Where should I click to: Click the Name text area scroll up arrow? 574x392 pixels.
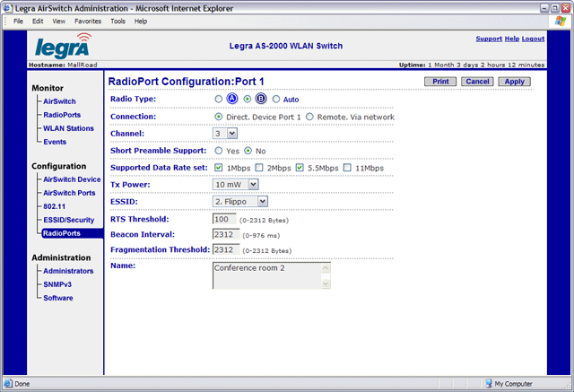point(326,268)
